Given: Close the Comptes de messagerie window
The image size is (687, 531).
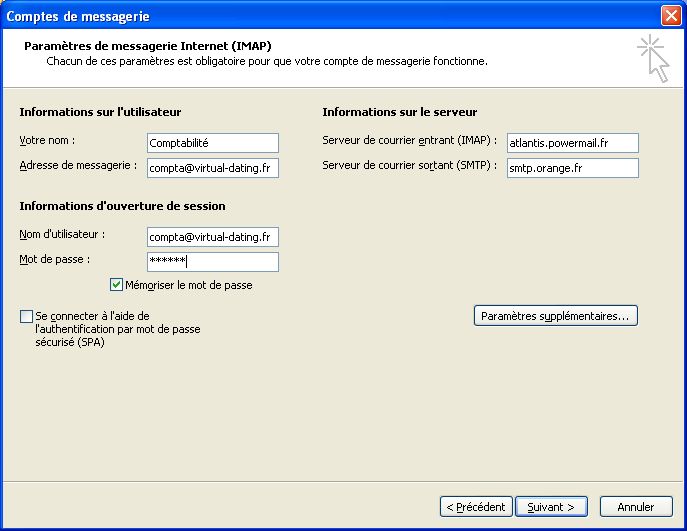Looking at the screenshot, I should pyautogui.click(x=671, y=16).
